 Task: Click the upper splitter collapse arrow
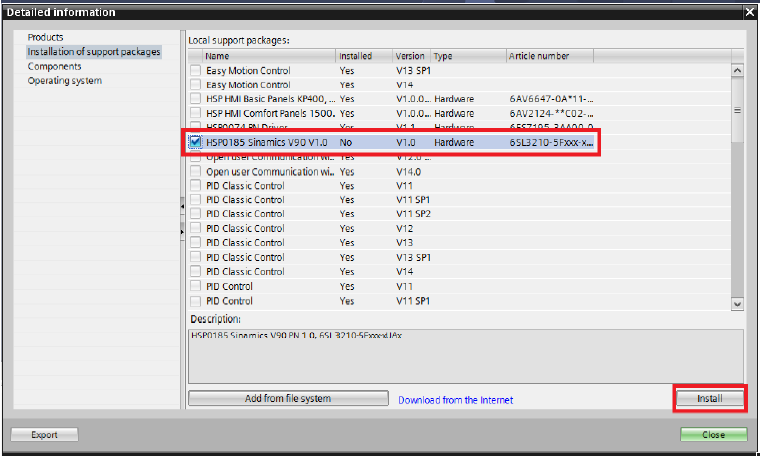point(182,206)
